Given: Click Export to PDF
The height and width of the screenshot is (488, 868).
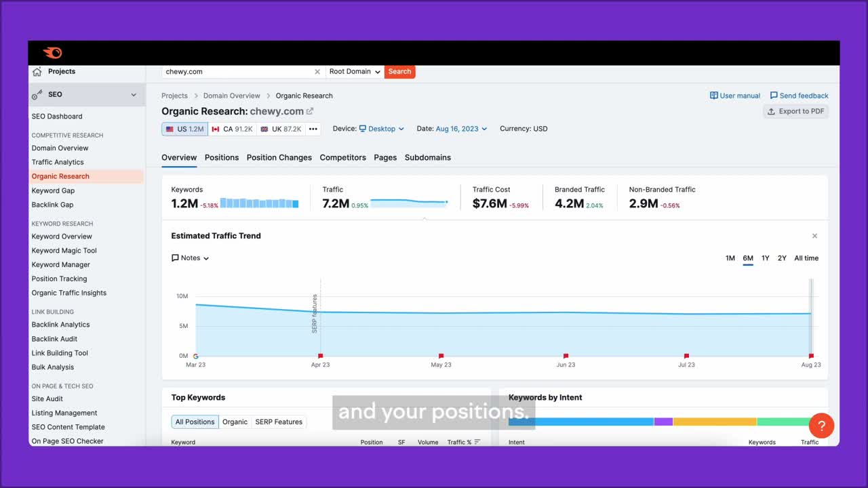Looking at the screenshot, I should pyautogui.click(x=796, y=111).
